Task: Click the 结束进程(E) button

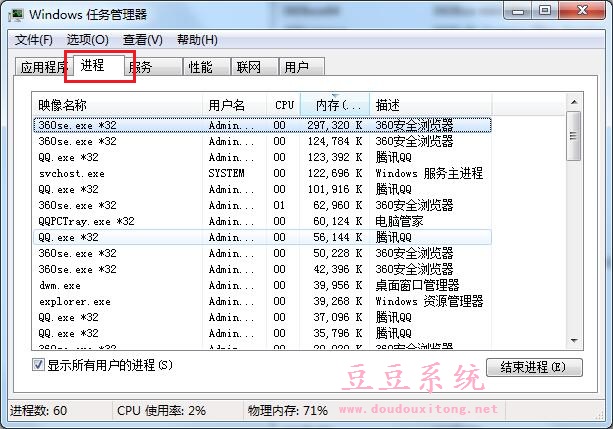Action: tap(534, 368)
